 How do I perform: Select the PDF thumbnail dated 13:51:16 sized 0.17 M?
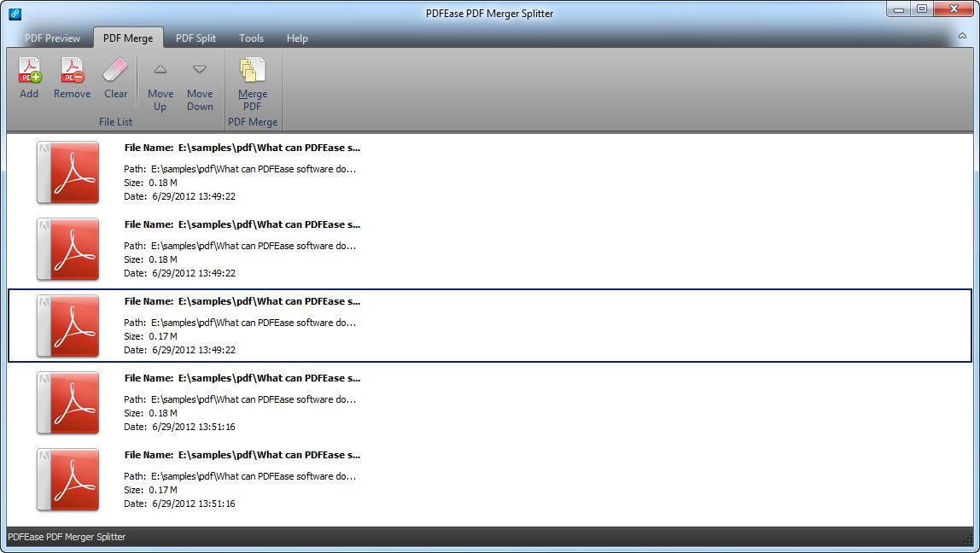coord(67,480)
